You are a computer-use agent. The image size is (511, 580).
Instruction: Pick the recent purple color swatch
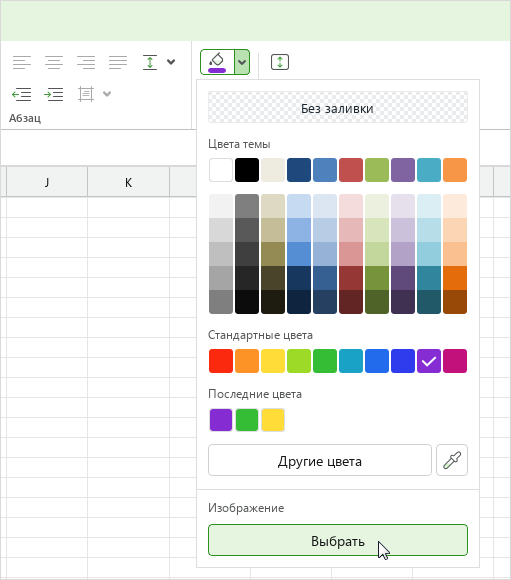pos(221,420)
